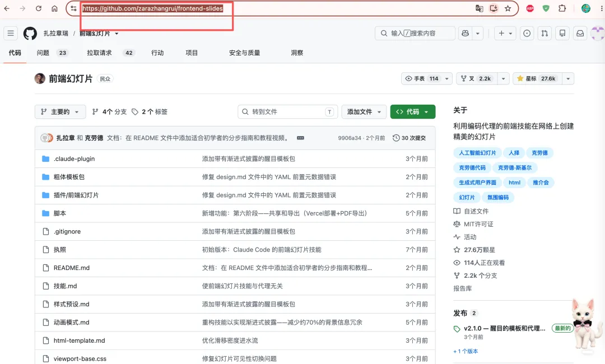The width and height of the screenshot is (605, 364).
Task: Open the site info icon in address bar
Action: 73,8
